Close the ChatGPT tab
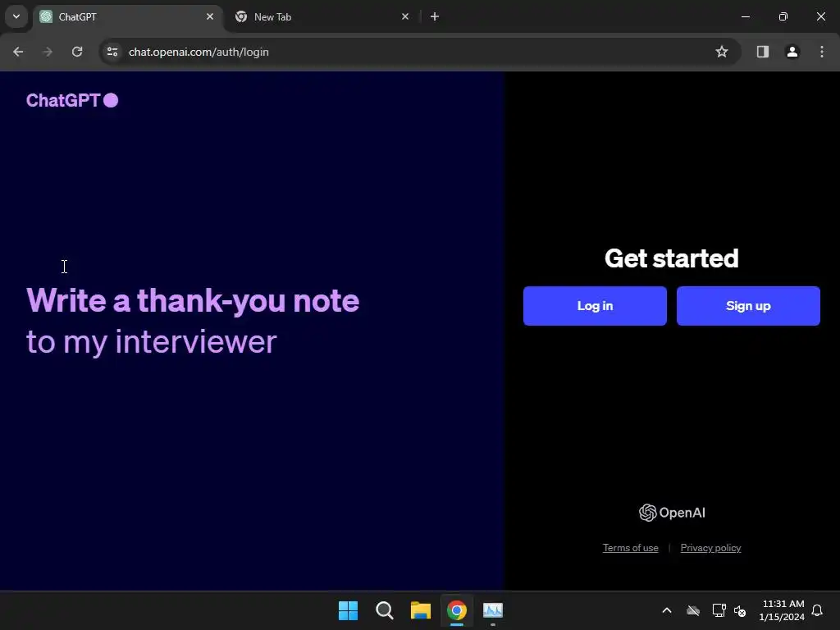This screenshot has width=840, height=630. point(210,16)
